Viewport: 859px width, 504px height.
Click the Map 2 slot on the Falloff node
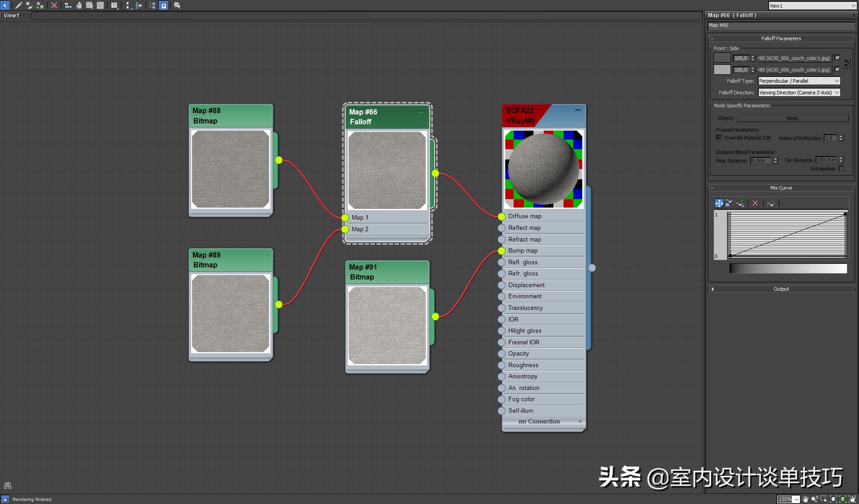(360, 229)
